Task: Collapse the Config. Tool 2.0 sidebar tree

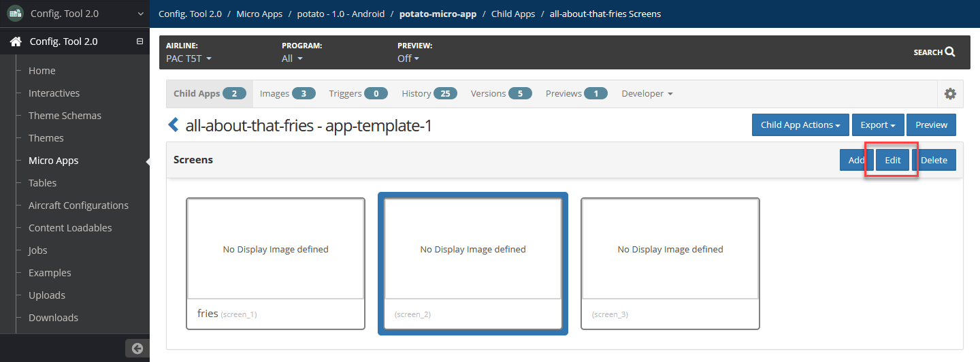Action: click(x=140, y=42)
